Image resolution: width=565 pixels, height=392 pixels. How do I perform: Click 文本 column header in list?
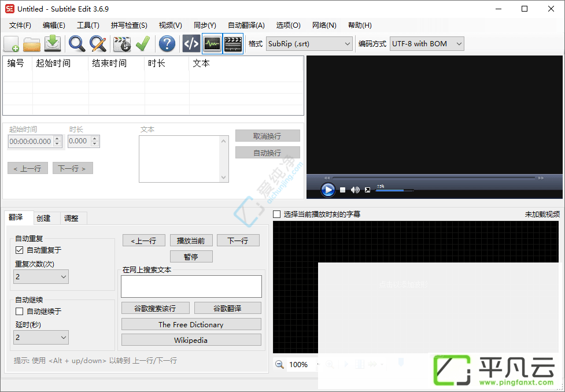(x=246, y=64)
